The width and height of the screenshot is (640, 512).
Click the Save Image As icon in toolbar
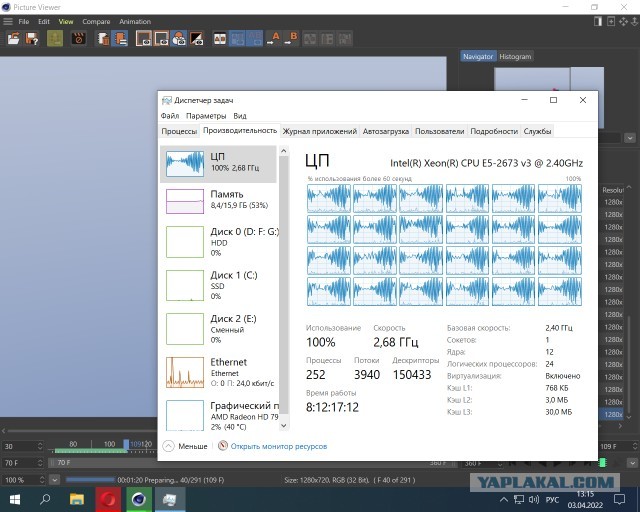pyautogui.click(x=31, y=39)
